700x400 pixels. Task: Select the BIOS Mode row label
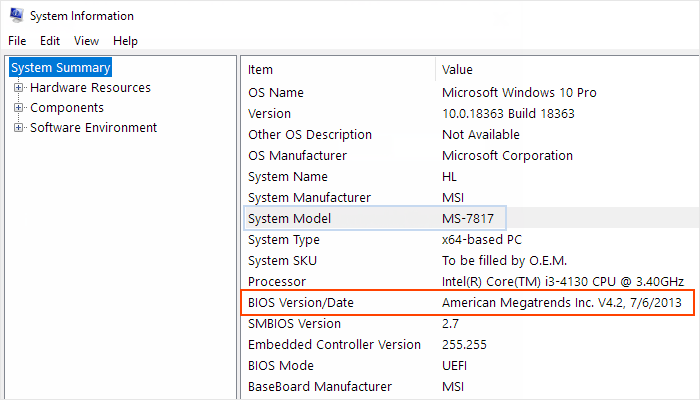click(x=281, y=365)
